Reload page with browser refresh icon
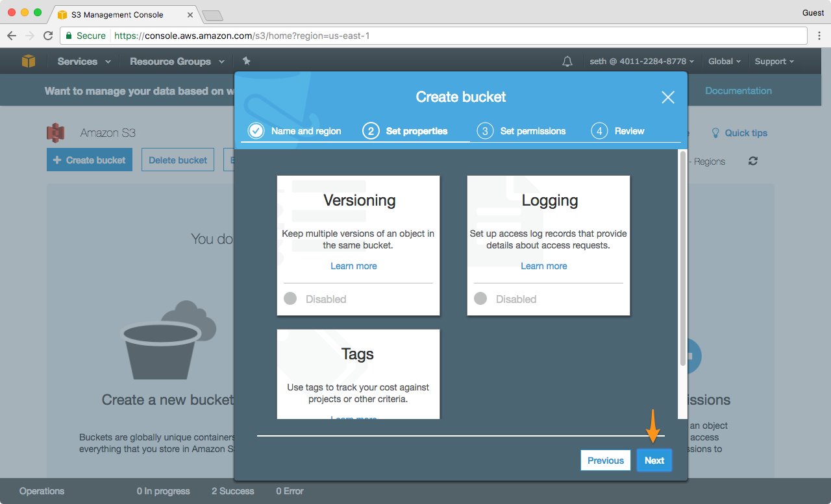 pyautogui.click(x=48, y=36)
